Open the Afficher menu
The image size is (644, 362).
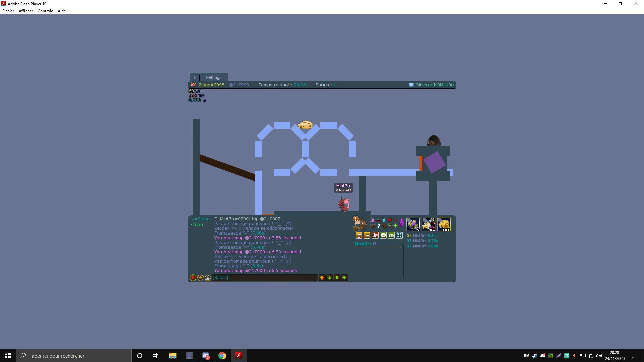click(26, 11)
